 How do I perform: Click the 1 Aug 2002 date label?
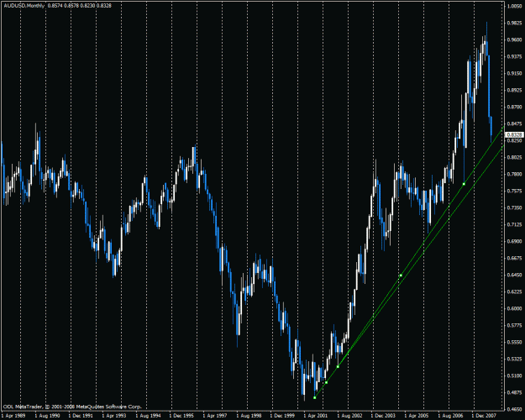pos(350,416)
